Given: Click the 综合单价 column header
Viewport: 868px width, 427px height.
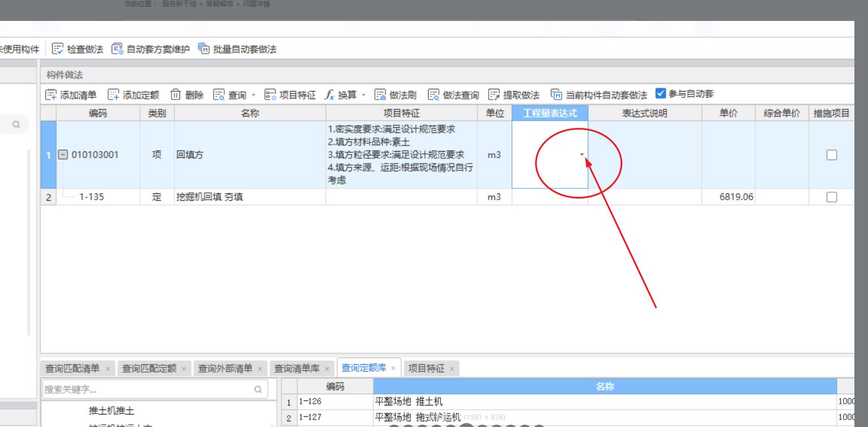Looking at the screenshot, I should (782, 113).
